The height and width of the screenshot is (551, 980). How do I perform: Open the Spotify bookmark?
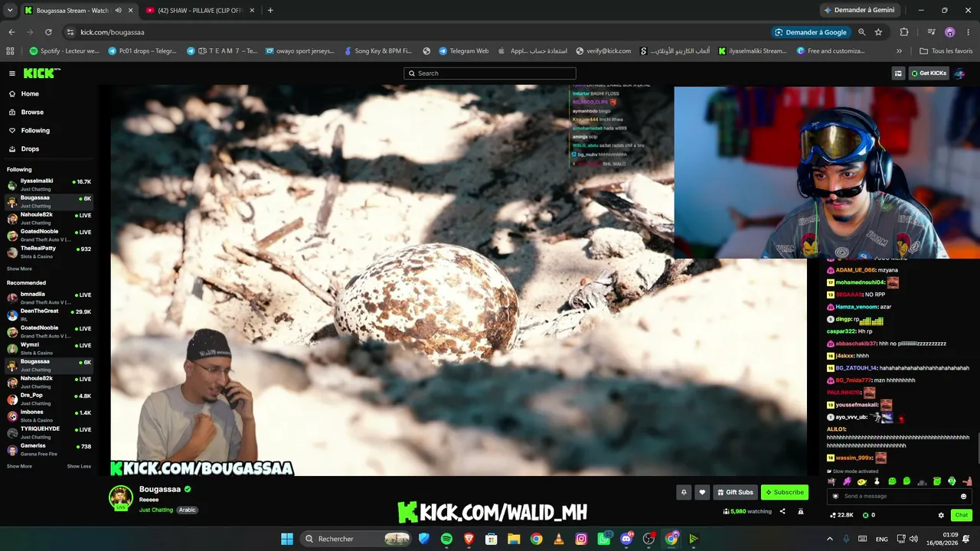click(64, 51)
